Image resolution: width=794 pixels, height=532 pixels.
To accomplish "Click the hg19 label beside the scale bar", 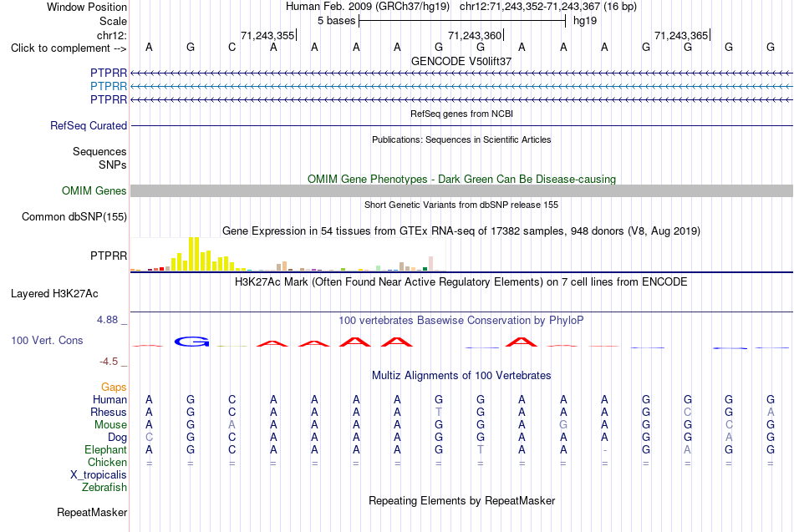I will point(585,21).
